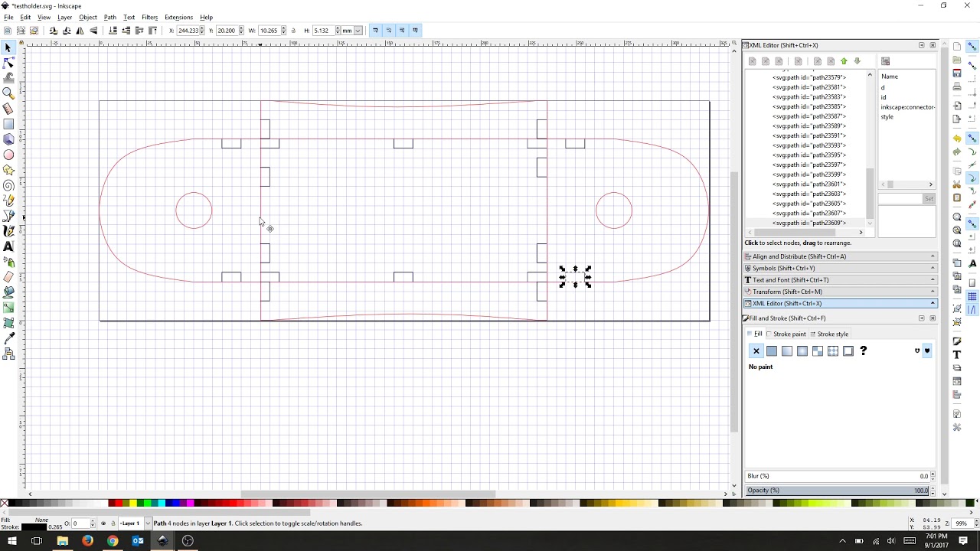Select the Spiral tool
Viewport: 980px width, 551px height.
click(x=8, y=185)
